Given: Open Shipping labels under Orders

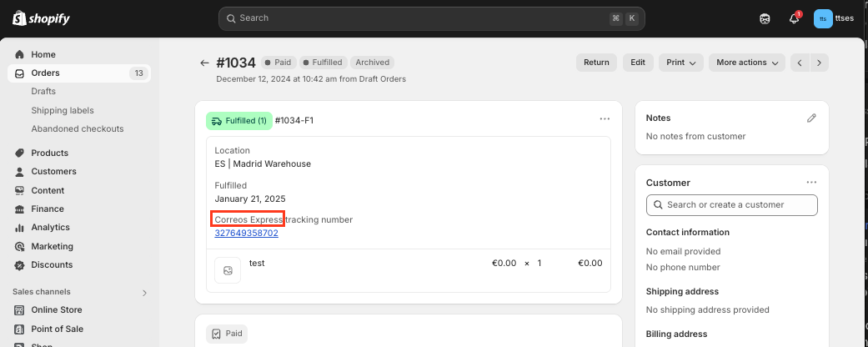Looking at the screenshot, I should tap(63, 110).
